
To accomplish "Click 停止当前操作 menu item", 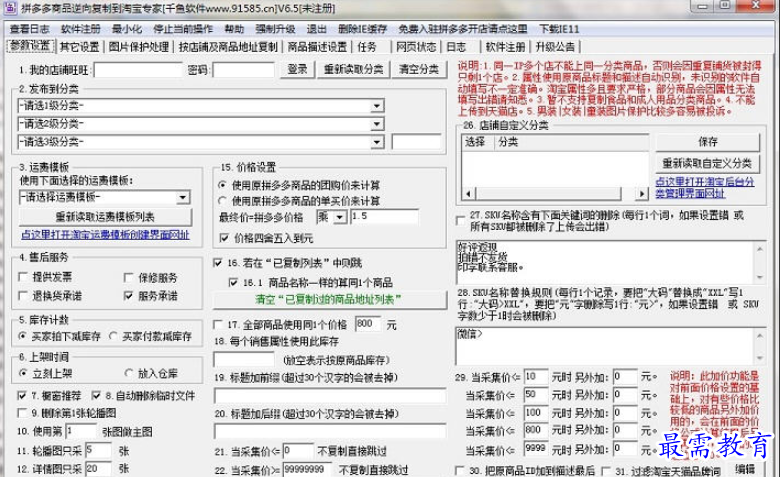I will pyautogui.click(x=183, y=29).
